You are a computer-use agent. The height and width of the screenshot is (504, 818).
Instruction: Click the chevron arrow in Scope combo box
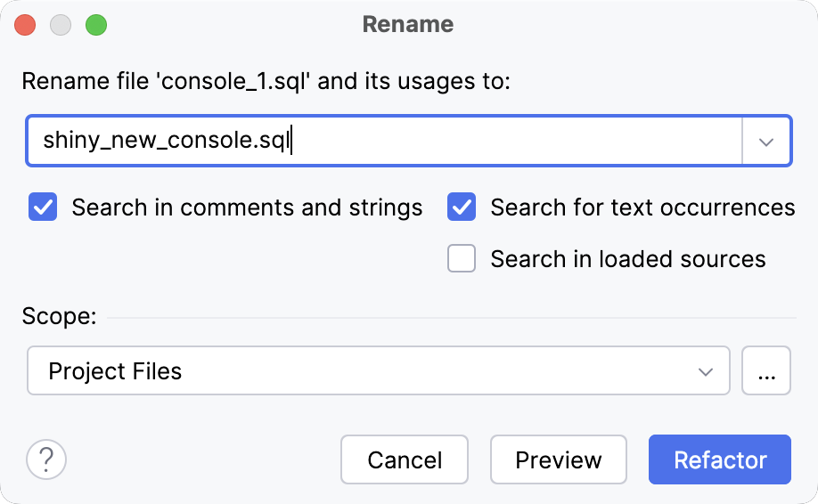point(706,370)
